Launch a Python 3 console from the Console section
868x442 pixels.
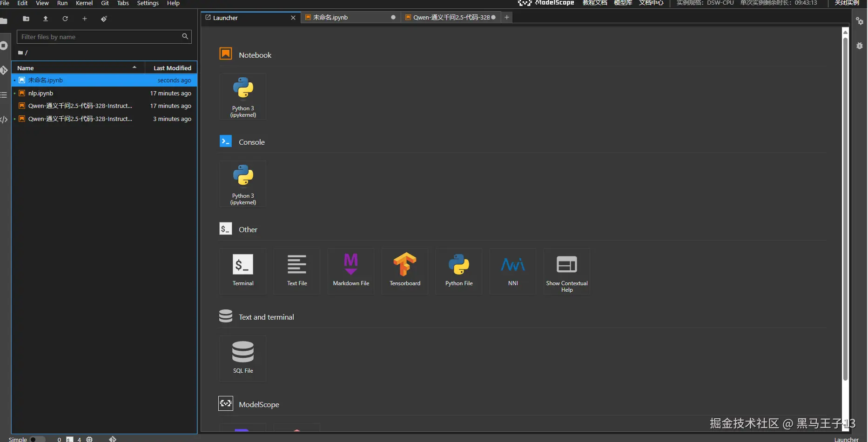243,184
